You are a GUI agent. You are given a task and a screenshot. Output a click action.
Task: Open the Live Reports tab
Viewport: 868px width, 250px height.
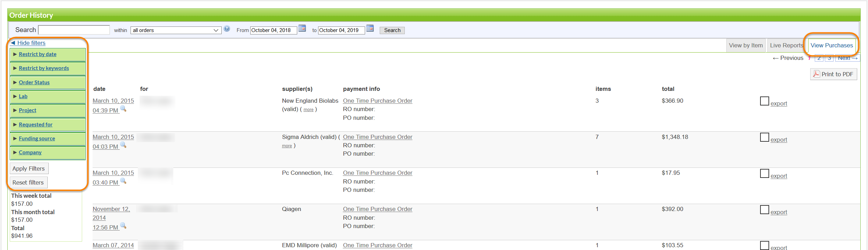(x=786, y=46)
